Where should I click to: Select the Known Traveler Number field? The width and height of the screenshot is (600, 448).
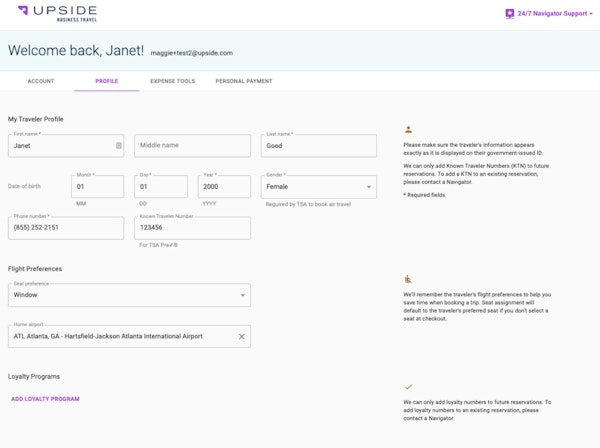[x=192, y=228]
